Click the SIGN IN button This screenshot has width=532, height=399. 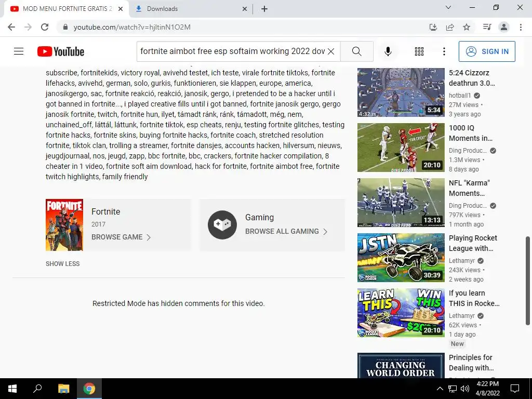point(486,51)
